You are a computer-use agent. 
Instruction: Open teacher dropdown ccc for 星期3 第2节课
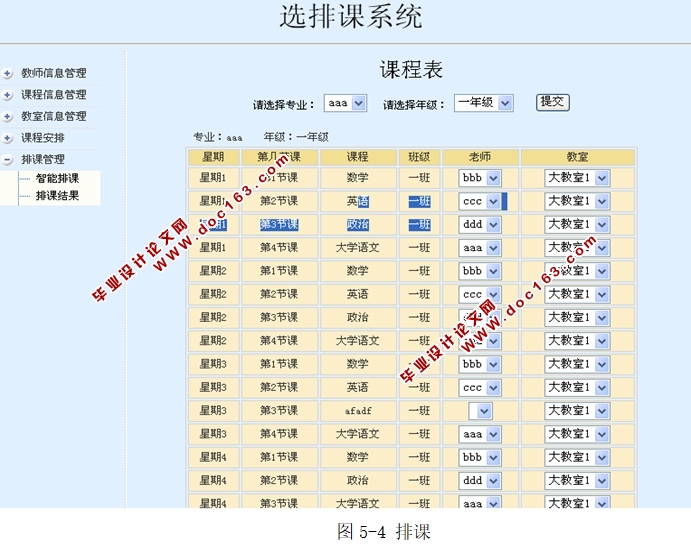pos(479,388)
